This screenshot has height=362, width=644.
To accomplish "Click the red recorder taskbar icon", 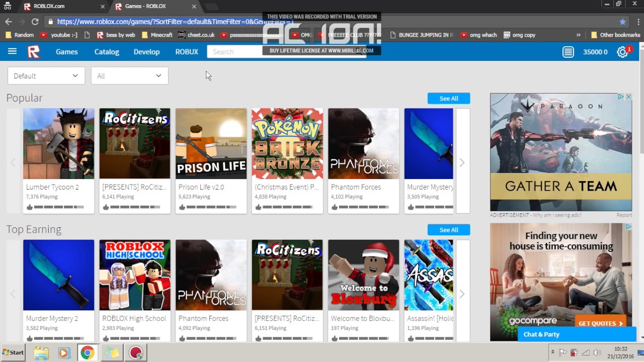I will coord(135,352).
